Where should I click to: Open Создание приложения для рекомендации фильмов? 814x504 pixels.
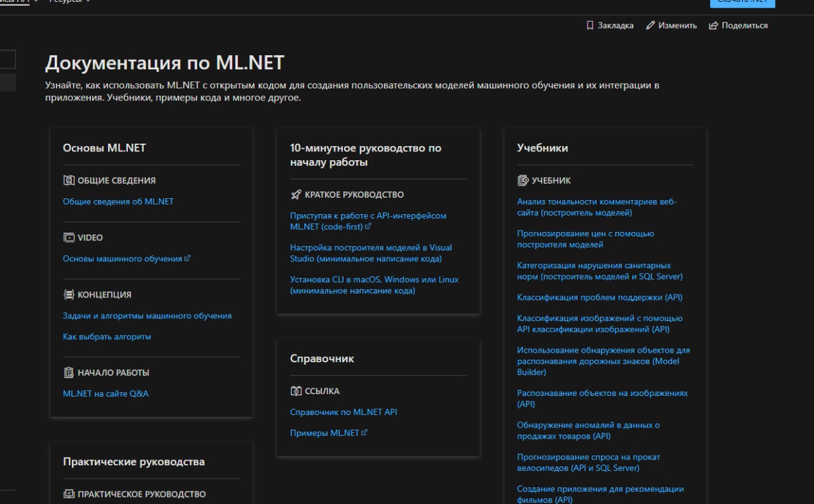coord(600,494)
